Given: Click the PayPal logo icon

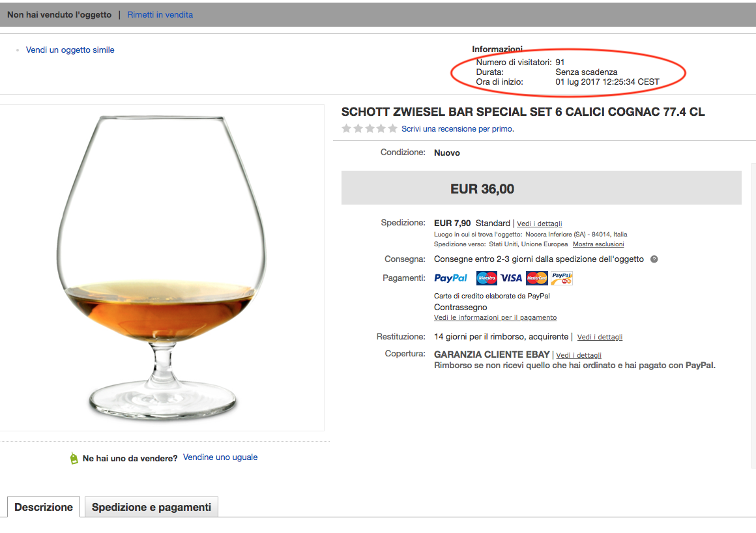Looking at the screenshot, I should pyautogui.click(x=450, y=278).
